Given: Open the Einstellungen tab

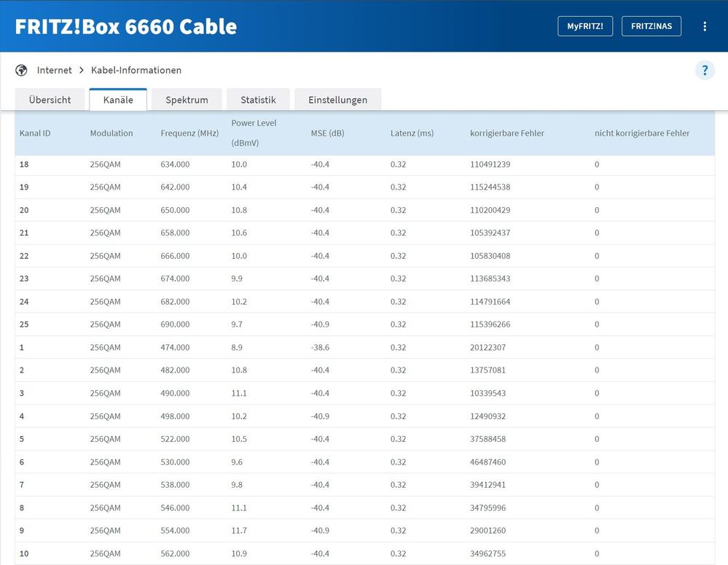Looking at the screenshot, I should (337, 100).
